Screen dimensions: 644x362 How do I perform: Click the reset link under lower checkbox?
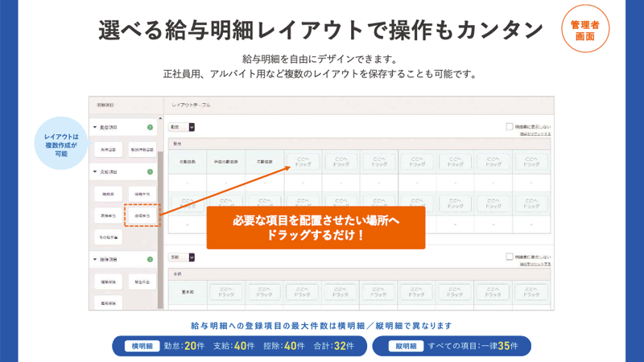(x=535, y=264)
